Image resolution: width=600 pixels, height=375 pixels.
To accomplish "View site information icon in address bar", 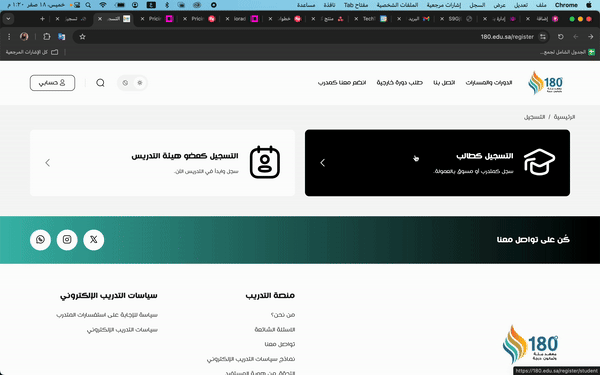I will 543,37.
